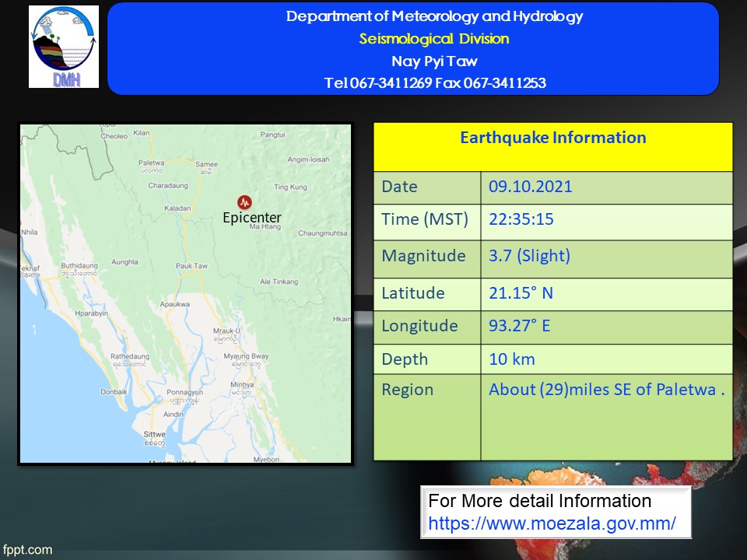The image size is (747, 560).
Task: Click the longitude value 93.27° E
Action: coord(519,326)
